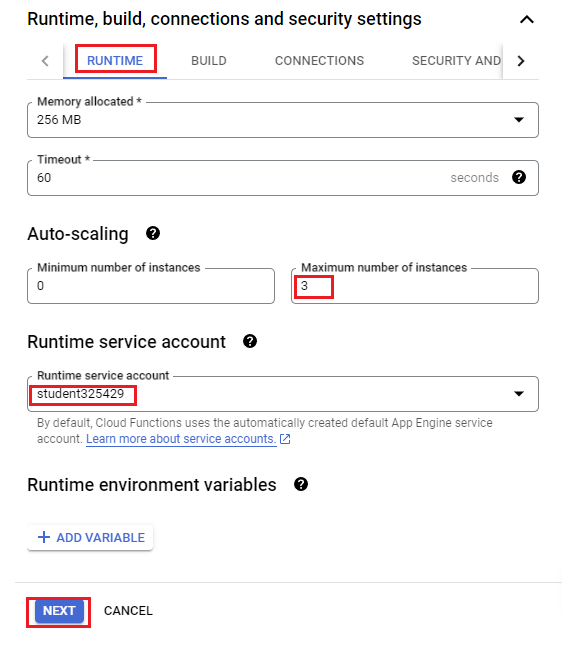Select the SECURITY AND tab

pyautogui.click(x=456, y=60)
